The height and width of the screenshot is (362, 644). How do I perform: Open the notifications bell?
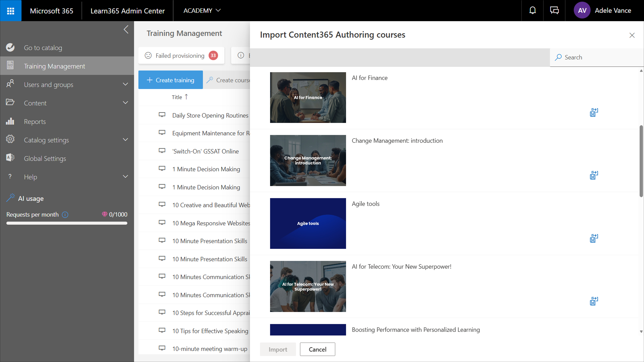click(x=532, y=11)
